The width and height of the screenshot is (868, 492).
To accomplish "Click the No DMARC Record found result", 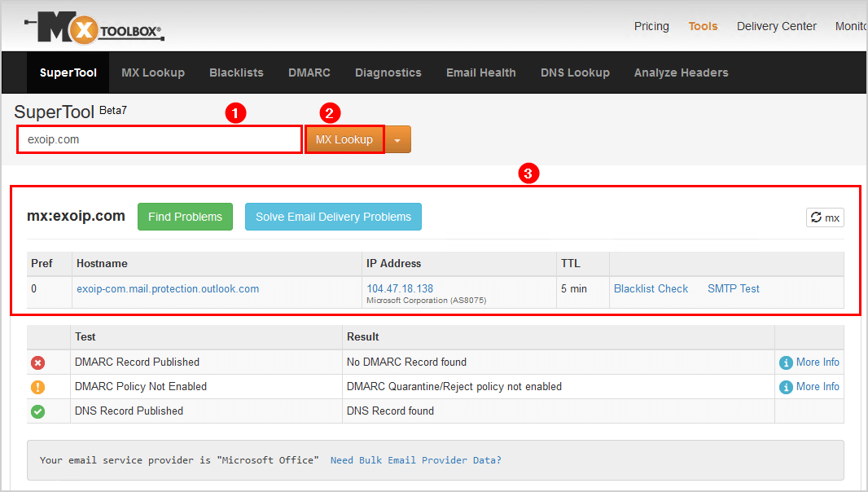I will click(406, 362).
